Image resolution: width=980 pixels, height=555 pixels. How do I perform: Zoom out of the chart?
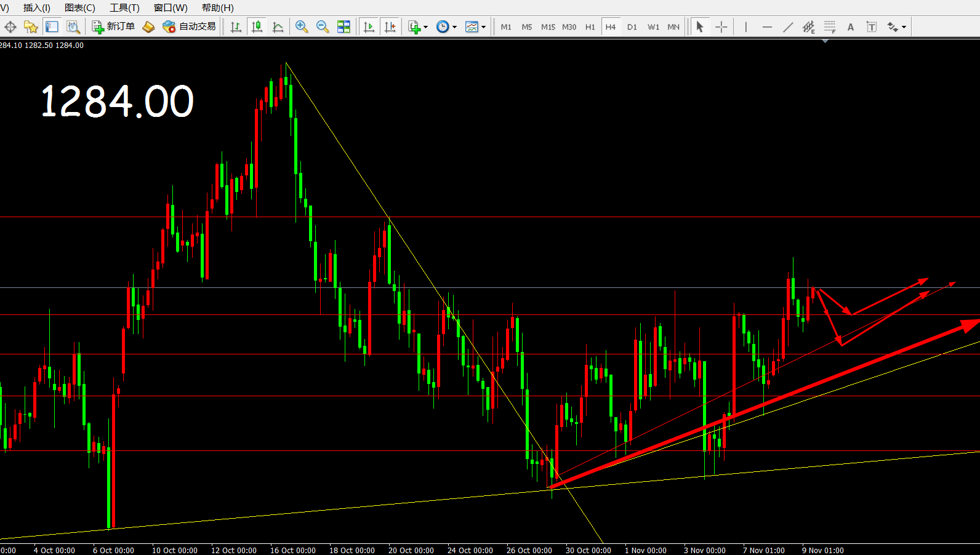click(x=322, y=26)
